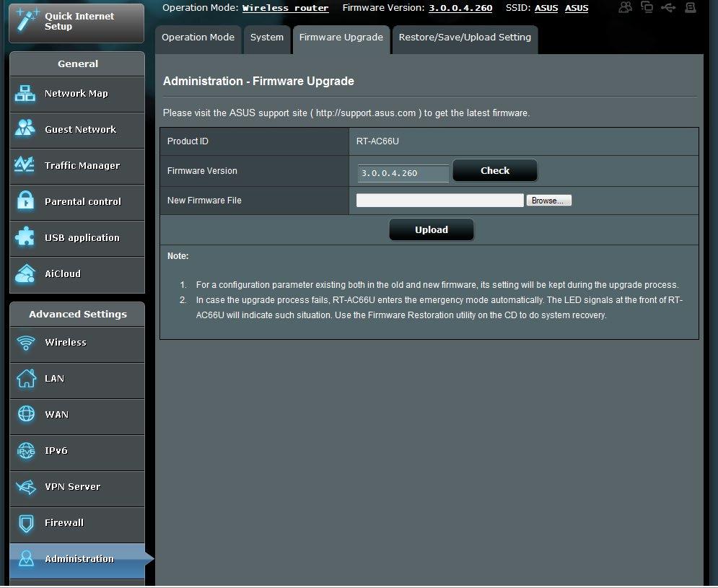Viewport: 718px width, 588px height.
Task: Click the Firewall shield icon
Action: tap(26, 524)
